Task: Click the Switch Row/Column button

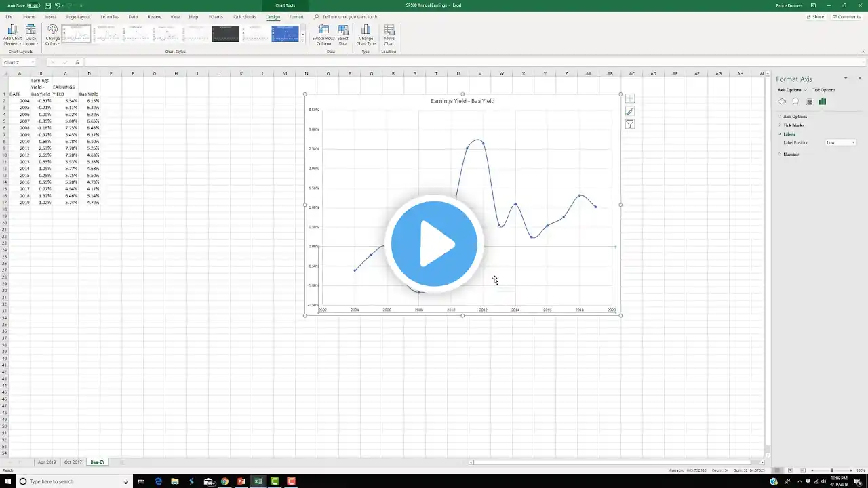Action: [323, 35]
